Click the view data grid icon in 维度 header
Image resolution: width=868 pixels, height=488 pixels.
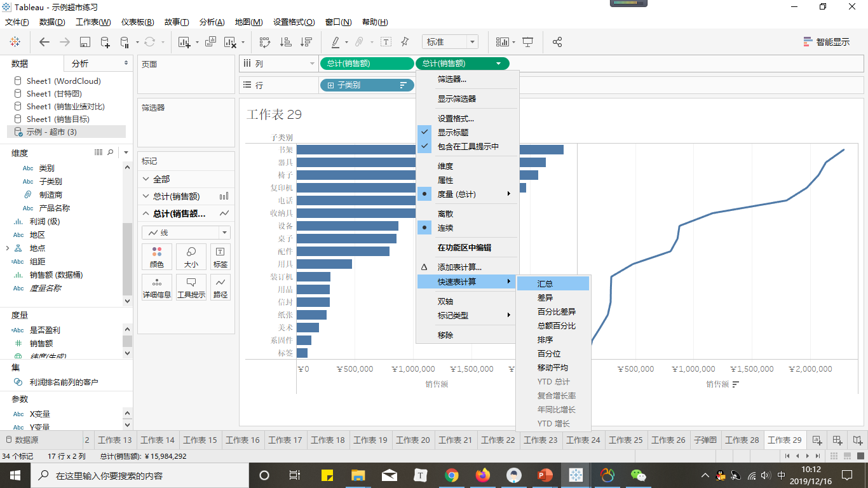point(98,152)
